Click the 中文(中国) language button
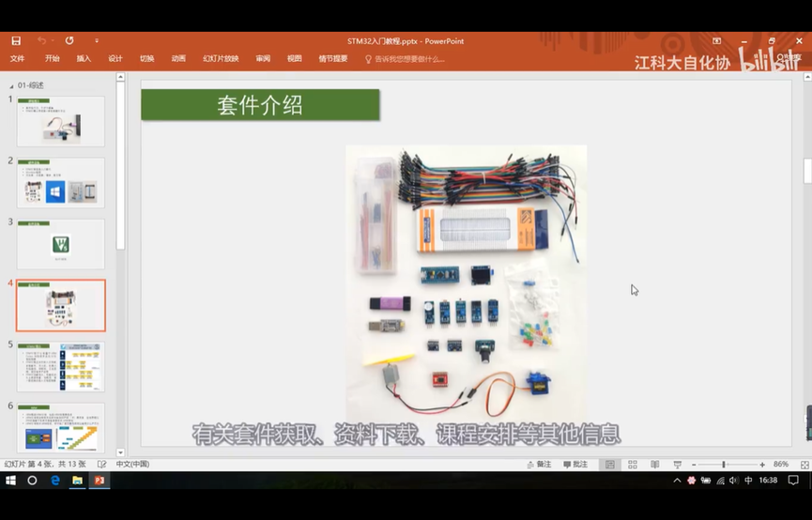Image resolution: width=812 pixels, height=520 pixels. click(x=132, y=464)
